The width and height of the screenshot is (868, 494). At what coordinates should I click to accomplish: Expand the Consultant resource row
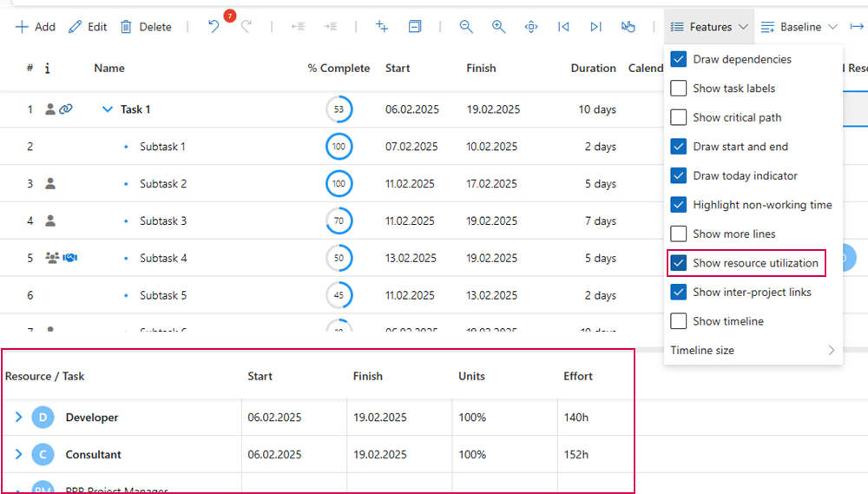click(x=18, y=455)
